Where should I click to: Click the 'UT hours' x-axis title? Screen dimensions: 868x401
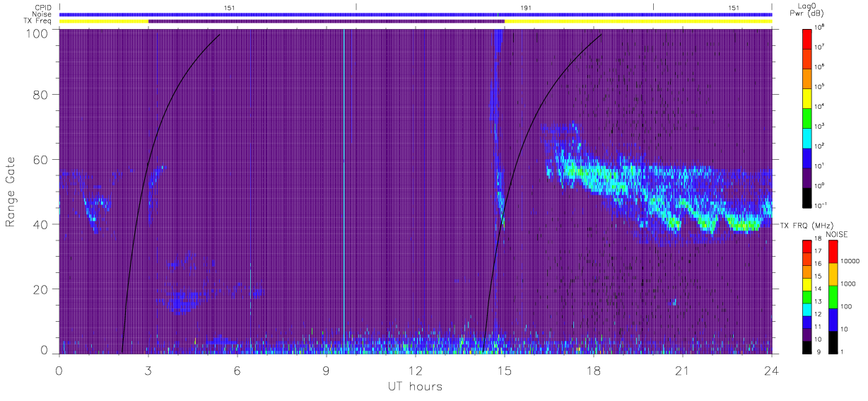415,387
